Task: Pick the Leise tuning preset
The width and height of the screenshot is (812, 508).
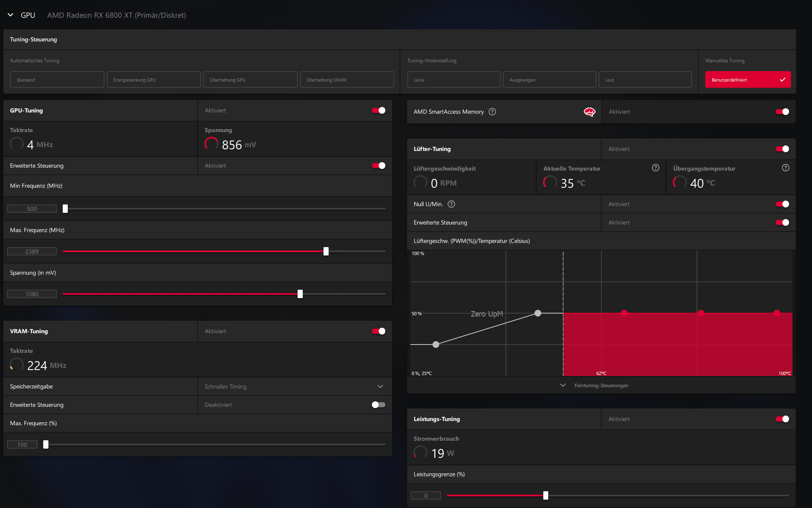Action: tap(454, 79)
